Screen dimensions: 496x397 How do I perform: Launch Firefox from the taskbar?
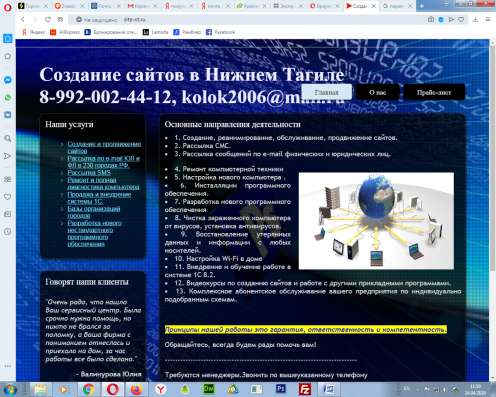click(136, 389)
